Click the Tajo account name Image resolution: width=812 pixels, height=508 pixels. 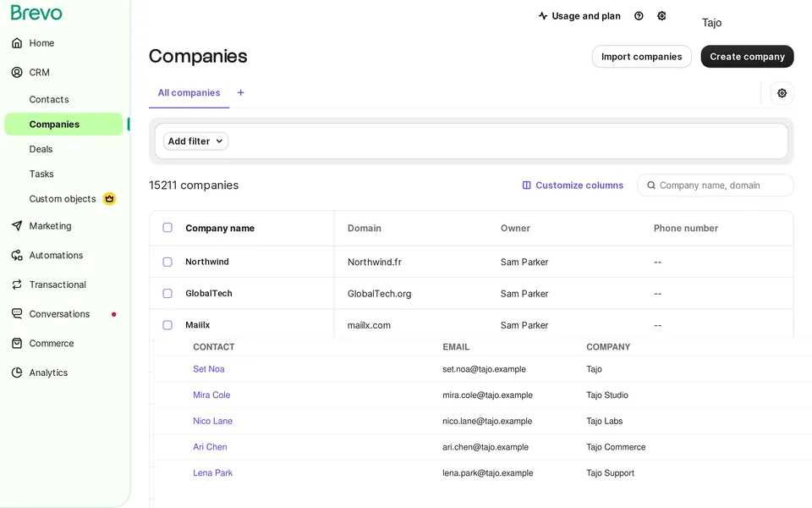(x=711, y=22)
